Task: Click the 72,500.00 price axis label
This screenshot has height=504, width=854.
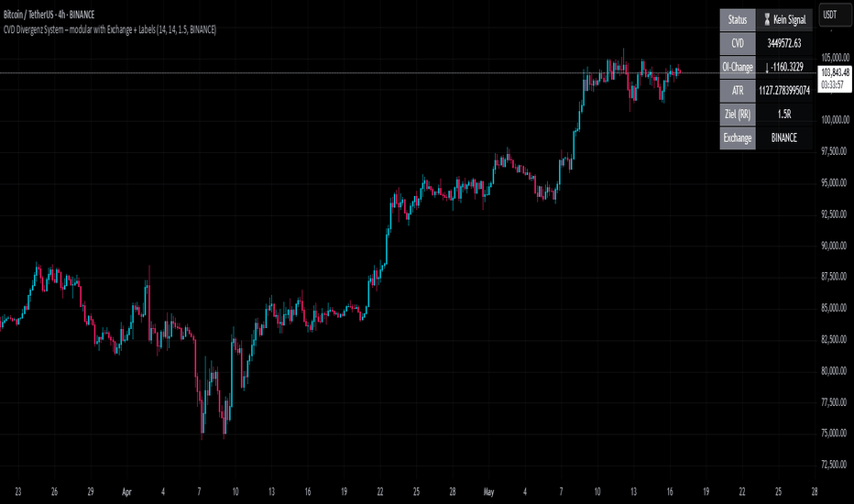Action: coord(834,465)
